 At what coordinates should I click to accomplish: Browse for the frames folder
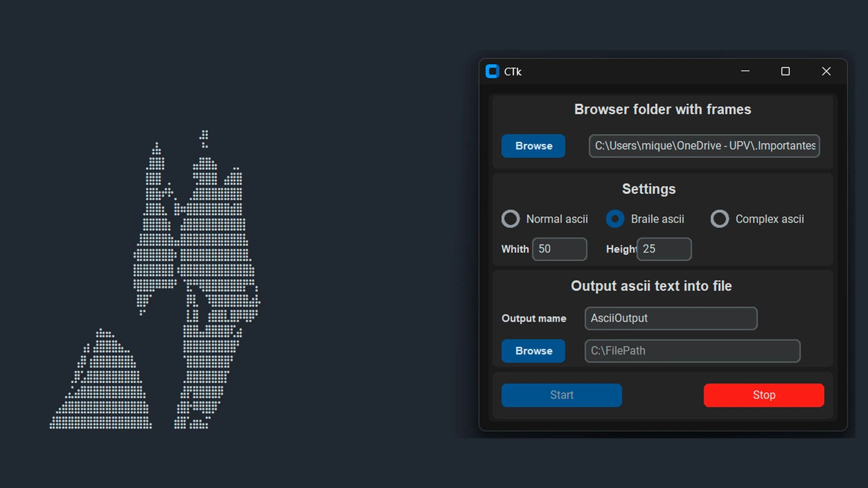coord(533,146)
